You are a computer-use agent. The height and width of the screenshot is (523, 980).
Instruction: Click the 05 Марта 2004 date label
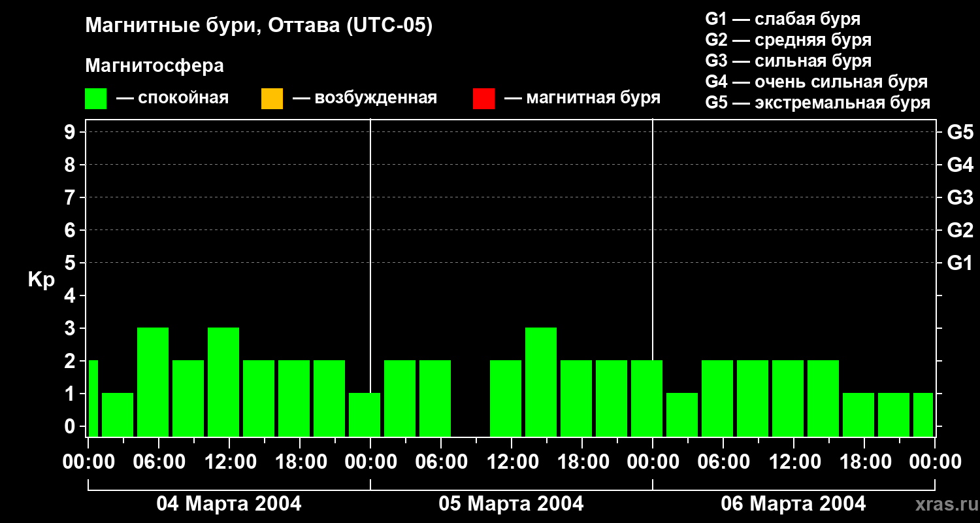(512, 504)
